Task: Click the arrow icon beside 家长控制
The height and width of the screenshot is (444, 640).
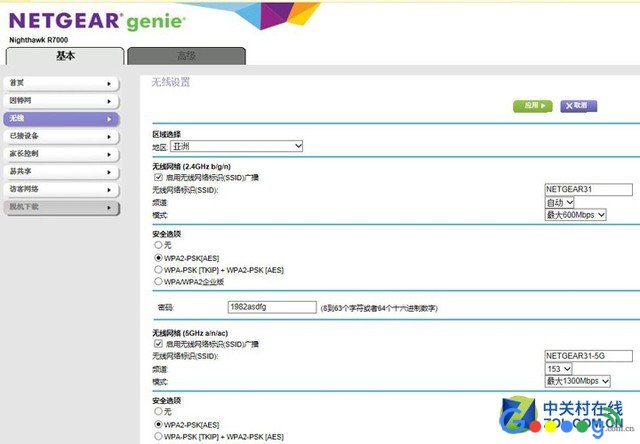Action: (x=109, y=154)
